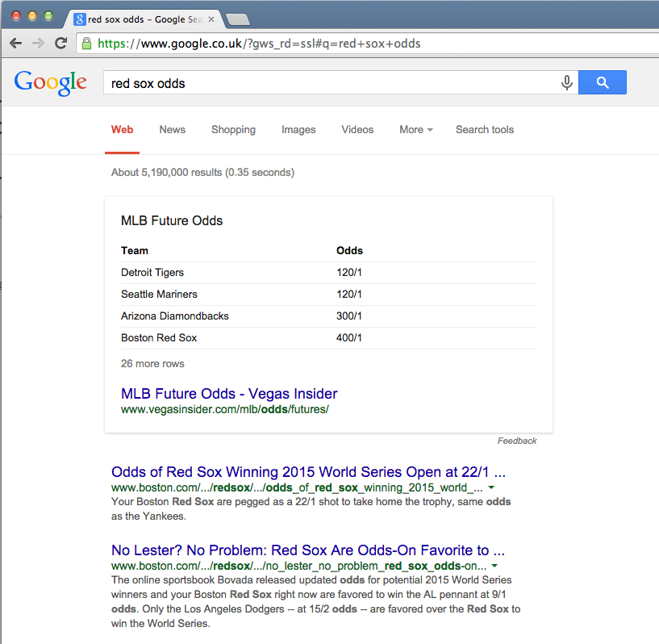Click the green zoom window button
659x644 pixels.
tap(48, 16)
